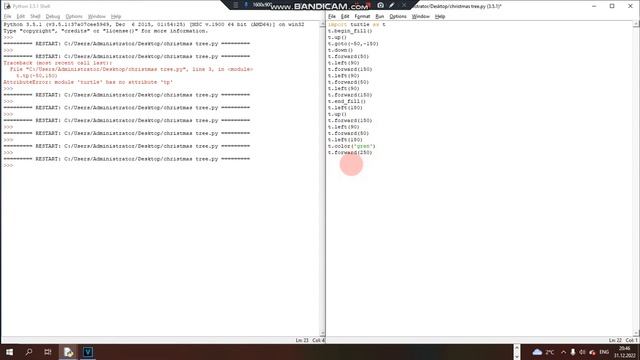Click the Traceback (most recent call last) line
Viewport: 640px width, 360px height.
(x=58, y=63)
